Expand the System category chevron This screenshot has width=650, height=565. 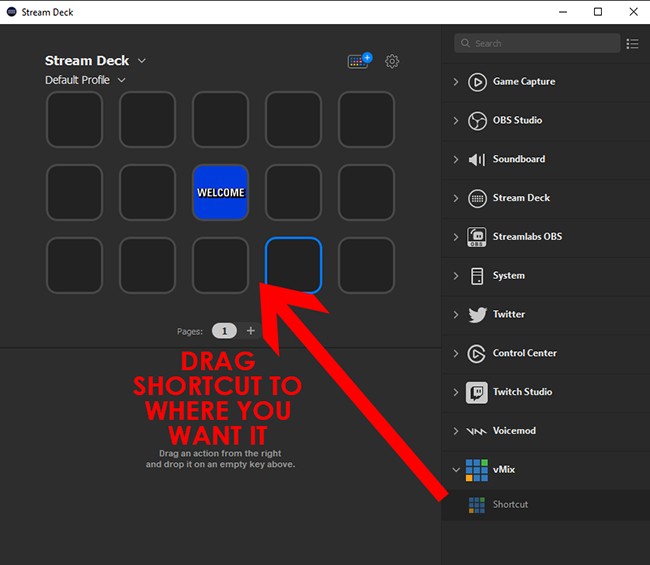coord(456,276)
